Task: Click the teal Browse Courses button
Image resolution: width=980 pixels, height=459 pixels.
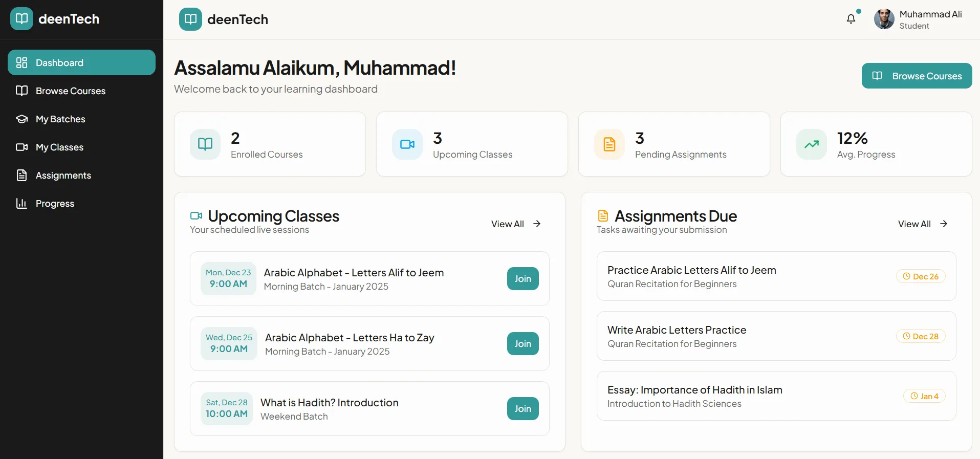Action: point(917,76)
